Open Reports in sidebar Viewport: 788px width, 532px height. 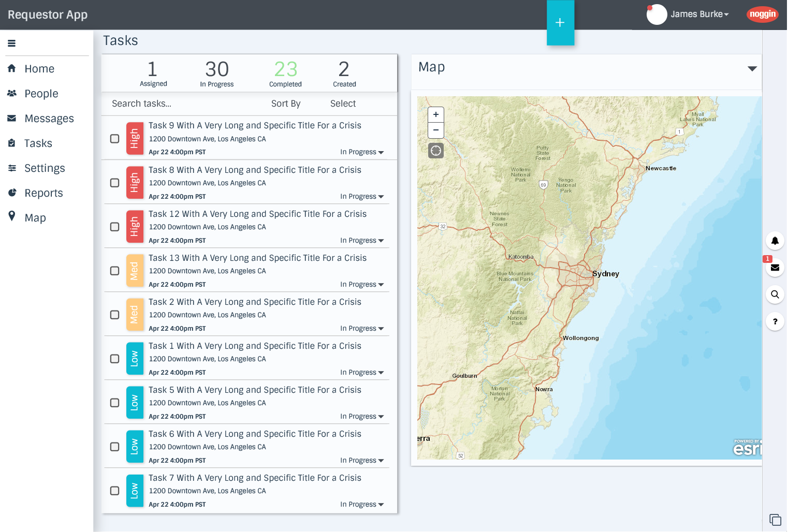point(43,193)
